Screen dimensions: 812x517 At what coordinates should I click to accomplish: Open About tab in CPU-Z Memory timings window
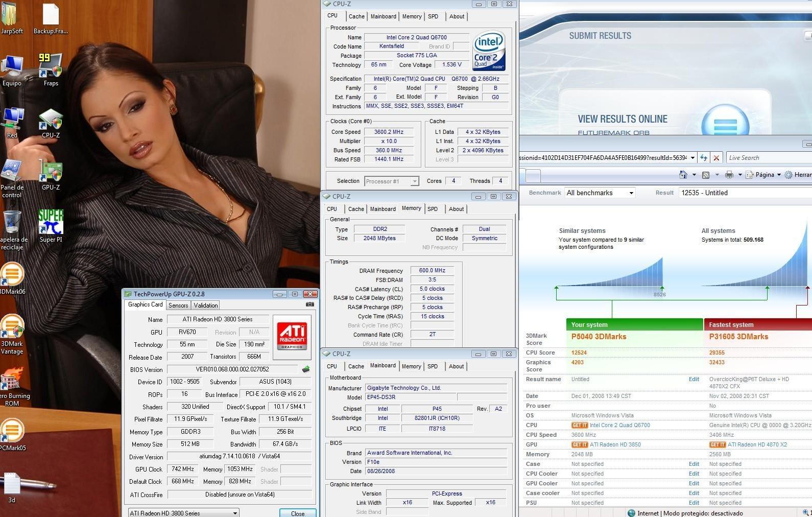[456, 209]
